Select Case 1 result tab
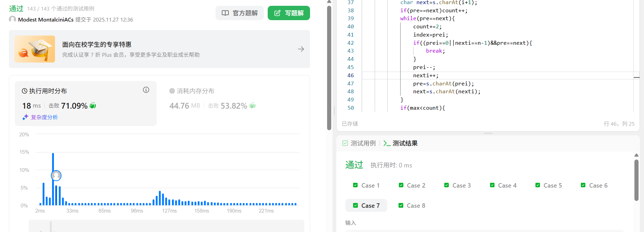The height and width of the screenshot is (232, 644). (x=366, y=185)
